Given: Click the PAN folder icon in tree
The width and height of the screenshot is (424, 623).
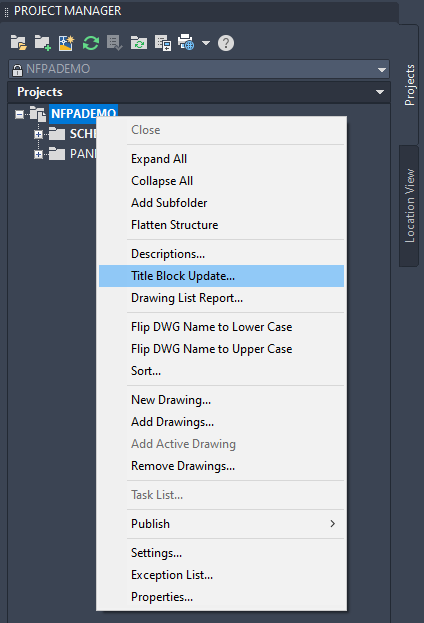Looking at the screenshot, I should tap(57, 153).
